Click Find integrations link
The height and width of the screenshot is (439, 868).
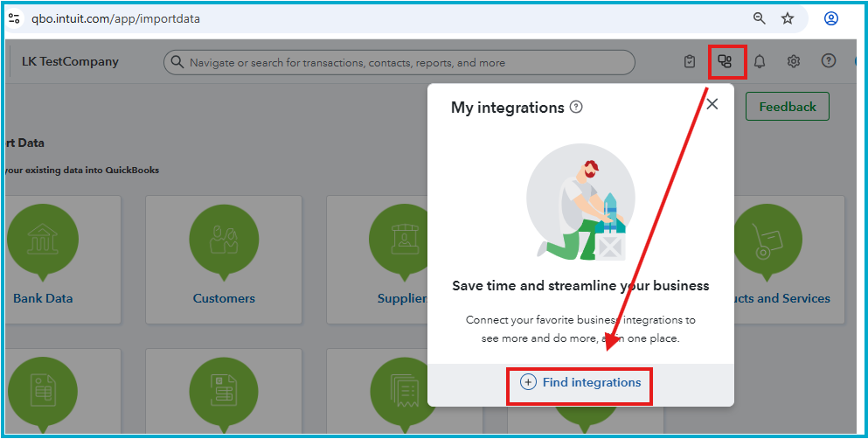click(580, 382)
